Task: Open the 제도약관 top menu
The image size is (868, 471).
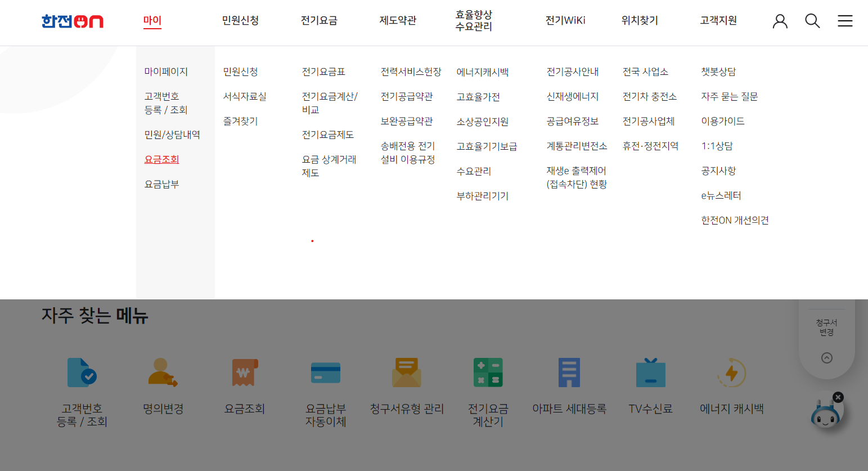Action: tap(398, 21)
